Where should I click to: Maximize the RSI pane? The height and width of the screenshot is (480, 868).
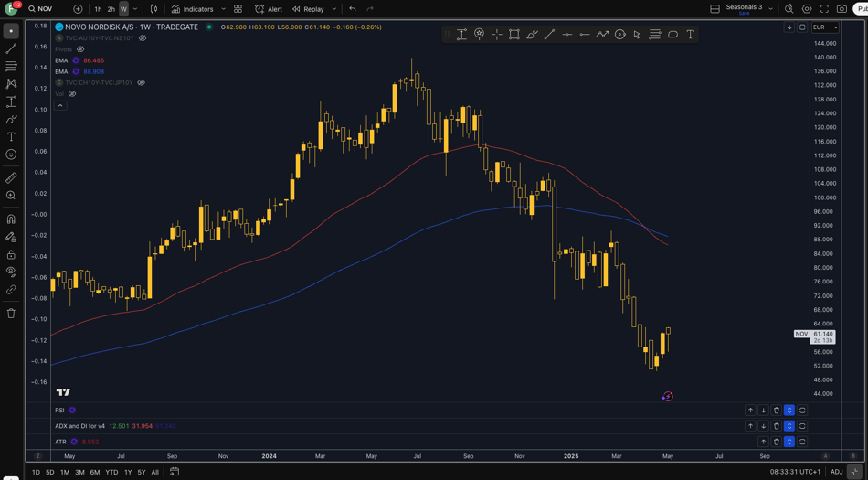coord(802,411)
